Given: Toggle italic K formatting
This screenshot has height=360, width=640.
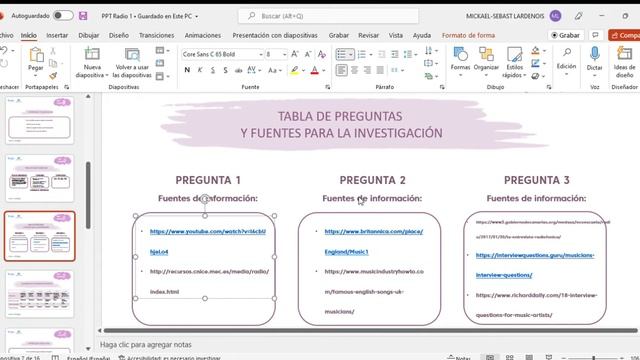Looking at the screenshot, I should pos(200,70).
